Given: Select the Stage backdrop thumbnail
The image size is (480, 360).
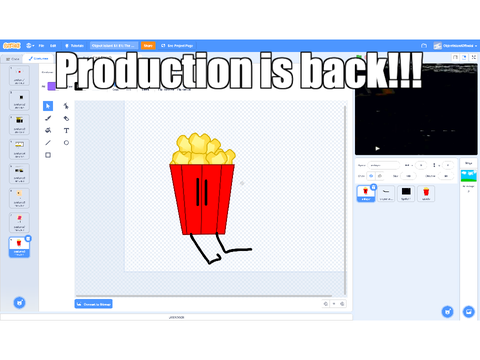Looking at the screenshot, I should [469, 175].
